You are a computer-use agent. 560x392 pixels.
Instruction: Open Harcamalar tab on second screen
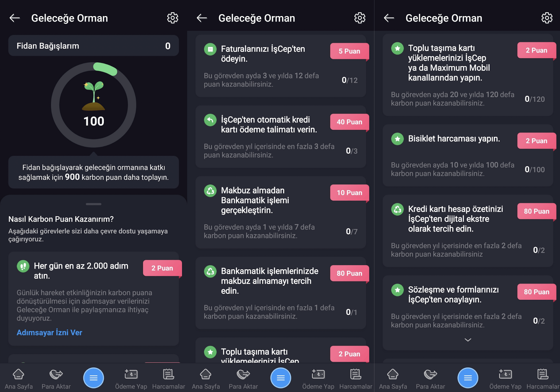(x=356, y=379)
